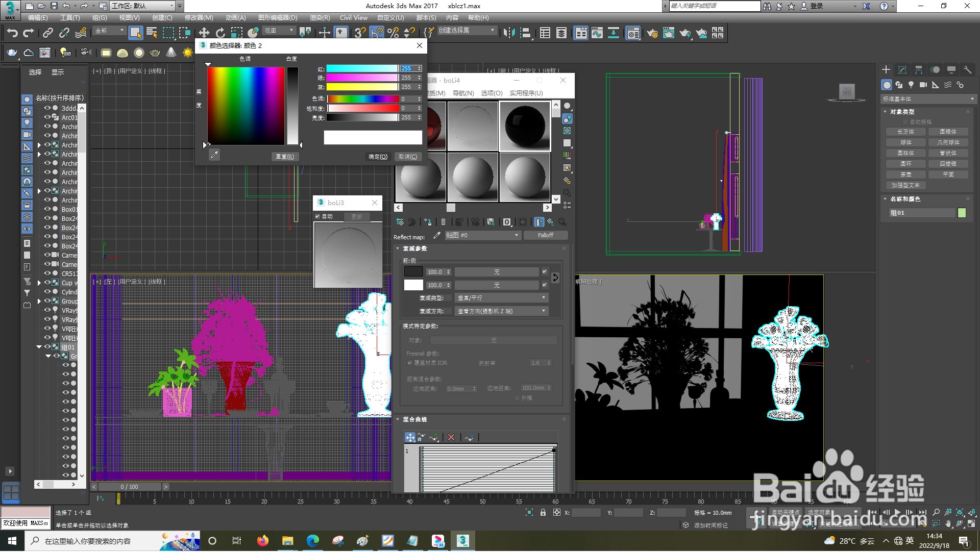Uncheck first falloff map enable checkbox
The width and height of the screenshot is (980, 552).
(x=545, y=272)
